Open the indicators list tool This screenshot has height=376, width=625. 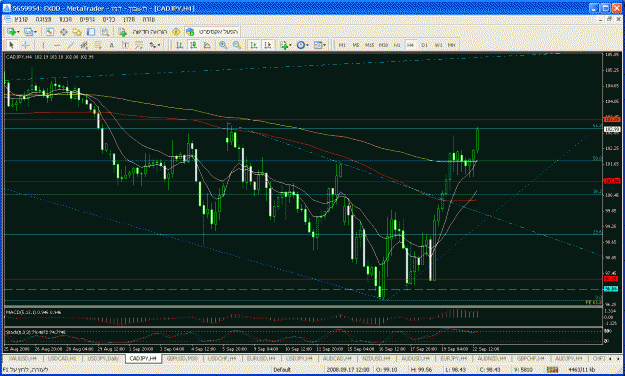point(284,45)
